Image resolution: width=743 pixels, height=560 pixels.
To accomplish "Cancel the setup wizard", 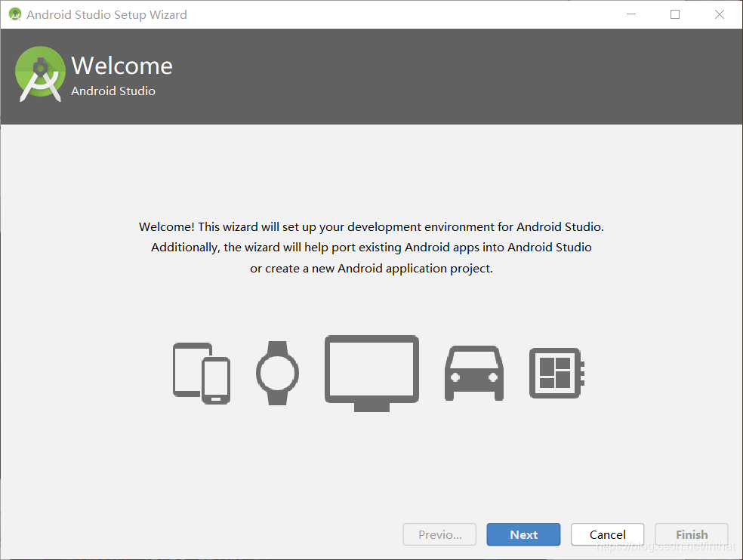I will 607,534.
